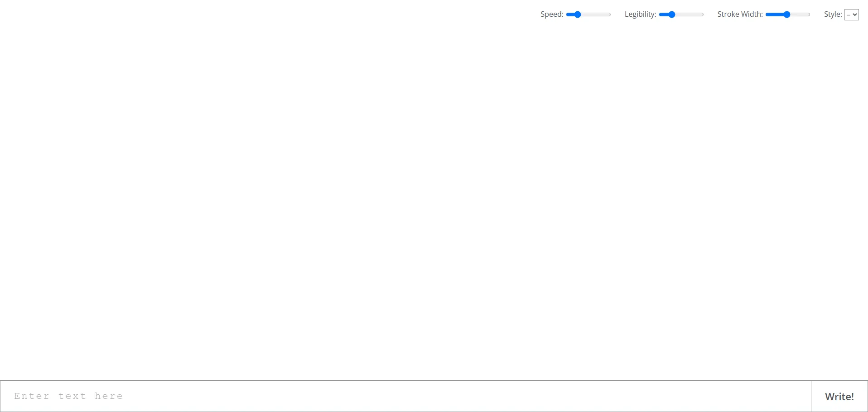Click the midpoint of the Legibility slider track
Screen dimensions: 868x412
click(x=681, y=15)
